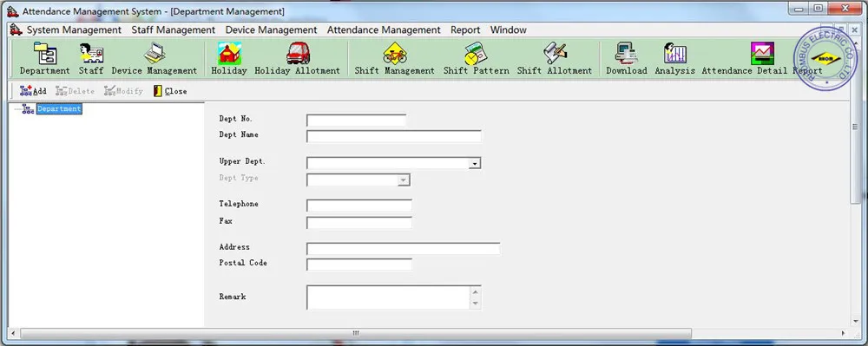The height and width of the screenshot is (346, 868).
Task: Click Remark box scroll up arrow
Action: click(476, 292)
